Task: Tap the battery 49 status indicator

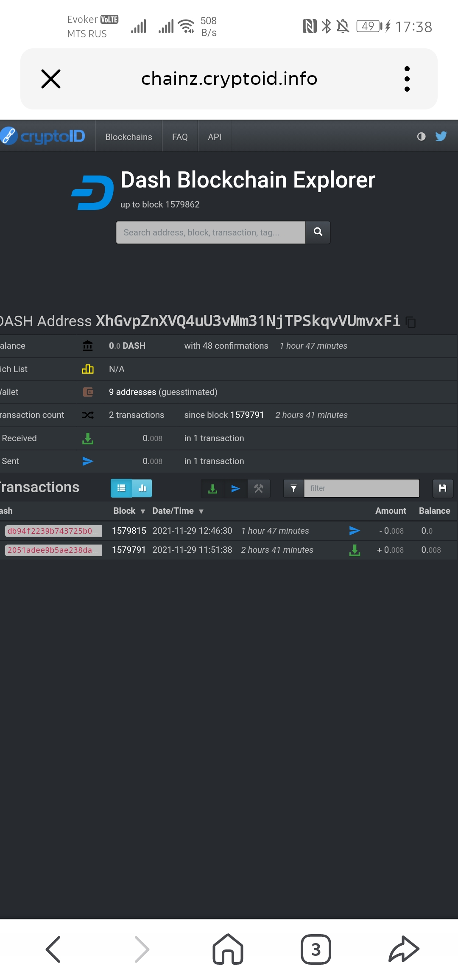Action: click(369, 26)
